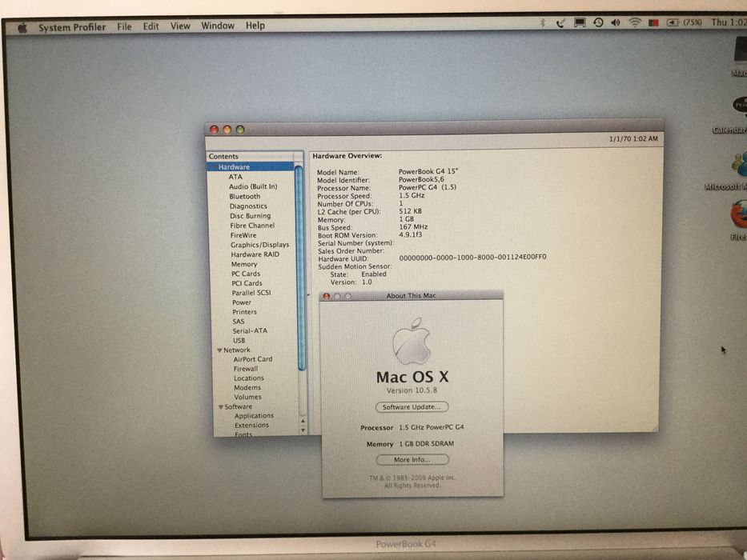The width and height of the screenshot is (747, 560).
Task: Click the display status icon in menu bar
Action: pyautogui.click(x=580, y=22)
